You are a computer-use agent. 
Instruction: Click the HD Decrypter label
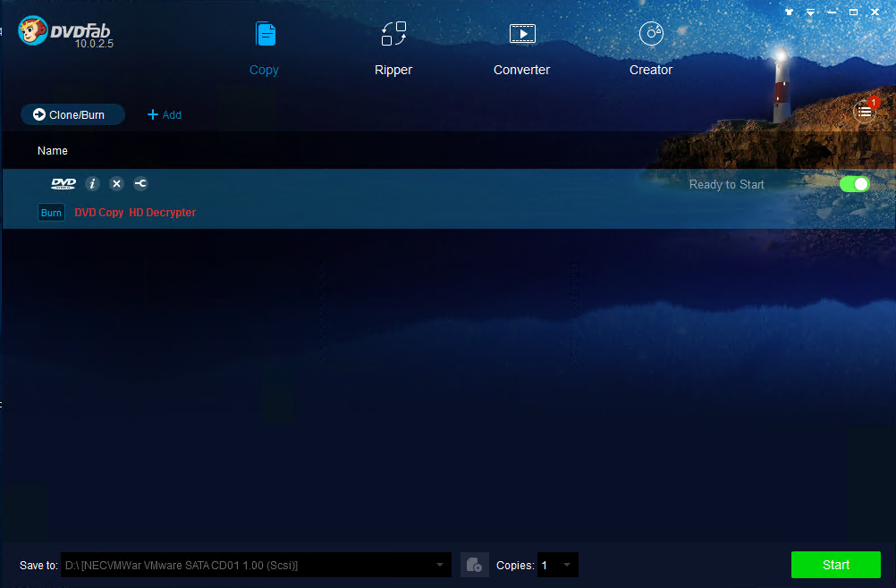coord(162,213)
